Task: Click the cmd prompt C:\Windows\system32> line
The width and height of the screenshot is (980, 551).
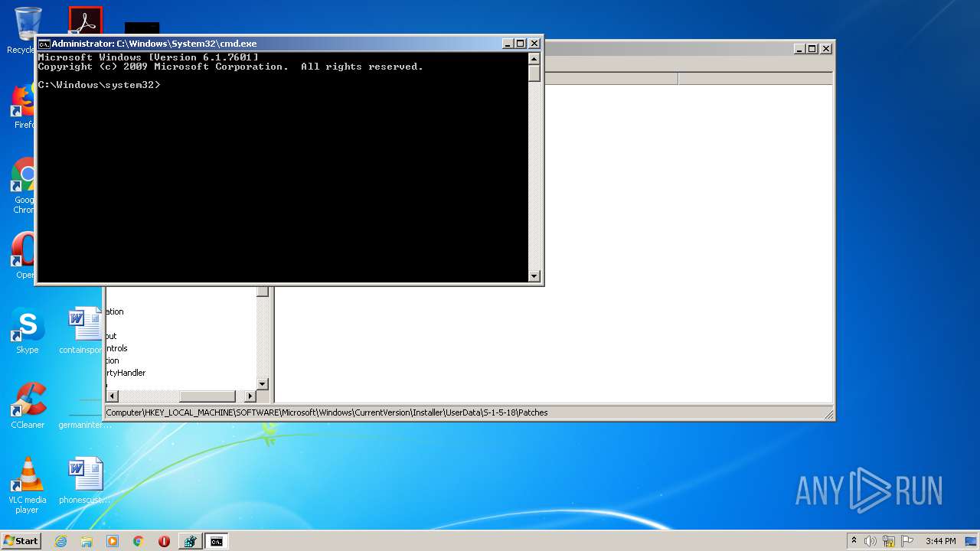Action: [x=100, y=85]
